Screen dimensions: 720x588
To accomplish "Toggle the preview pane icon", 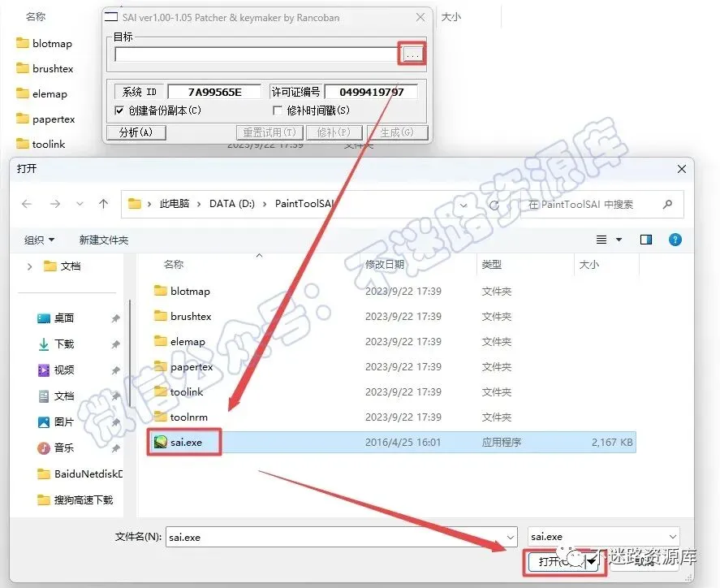I will point(646,240).
